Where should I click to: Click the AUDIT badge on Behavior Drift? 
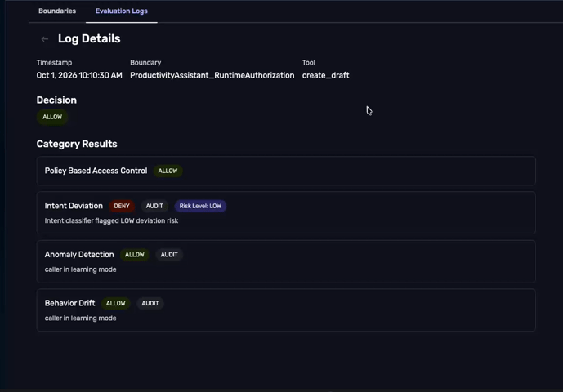pos(150,303)
